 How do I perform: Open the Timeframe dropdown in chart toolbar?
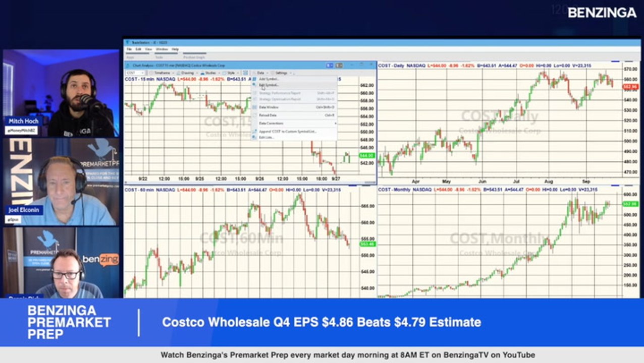click(x=162, y=73)
